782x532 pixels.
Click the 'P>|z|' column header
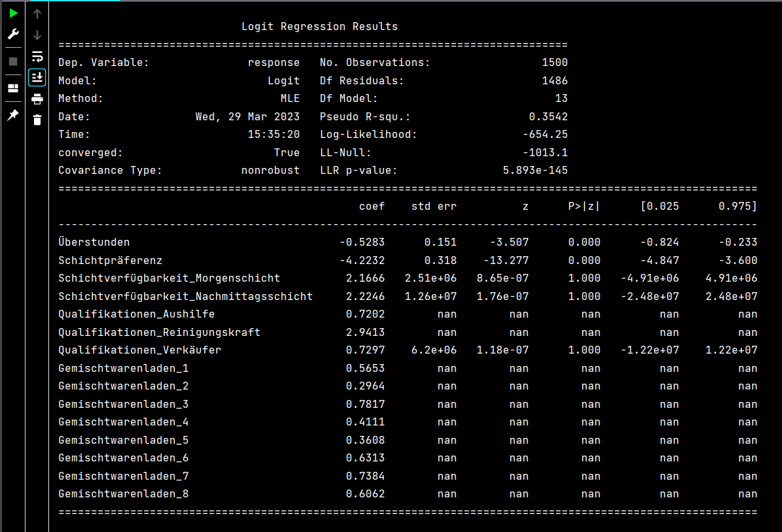pyautogui.click(x=584, y=207)
